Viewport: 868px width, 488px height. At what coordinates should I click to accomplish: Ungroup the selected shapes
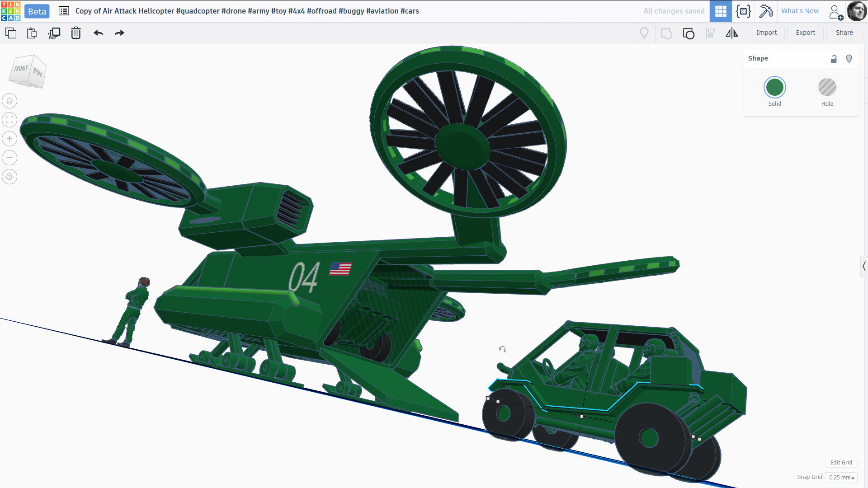pyautogui.click(x=689, y=33)
